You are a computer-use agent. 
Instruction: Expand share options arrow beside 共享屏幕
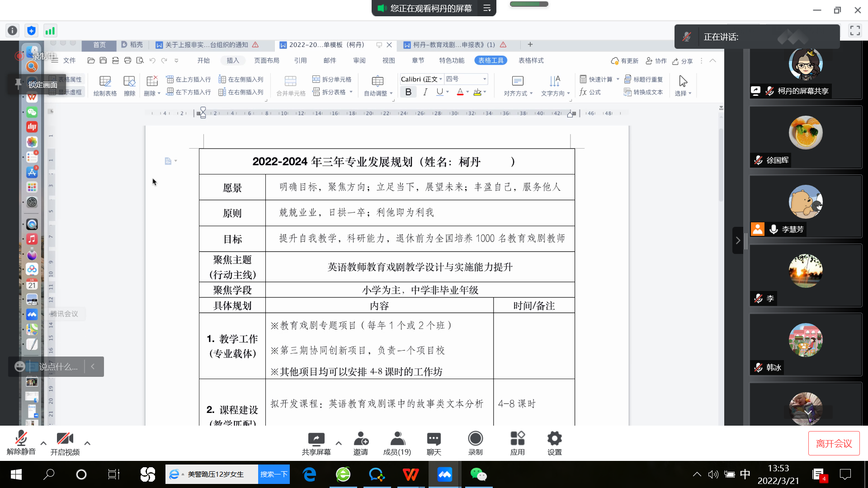click(x=339, y=443)
